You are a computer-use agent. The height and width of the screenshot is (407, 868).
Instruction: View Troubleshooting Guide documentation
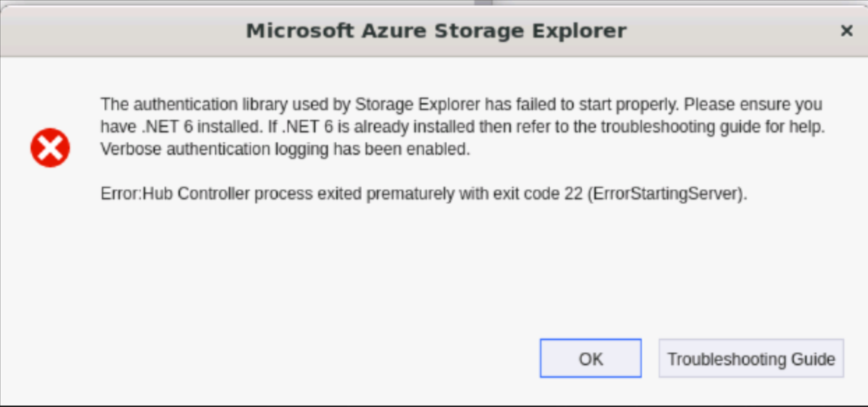[x=751, y=359]
